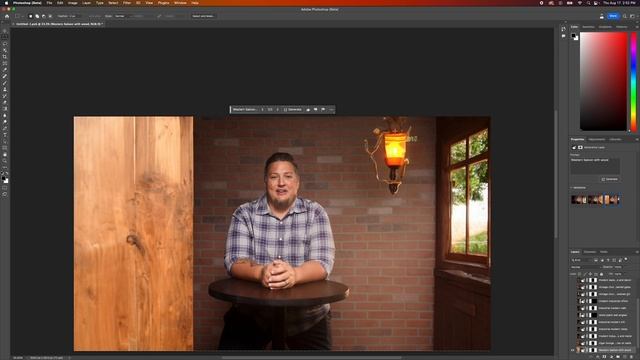Select the Hand tool
Viewport: 640px width, 360px height.
(5, 154)
